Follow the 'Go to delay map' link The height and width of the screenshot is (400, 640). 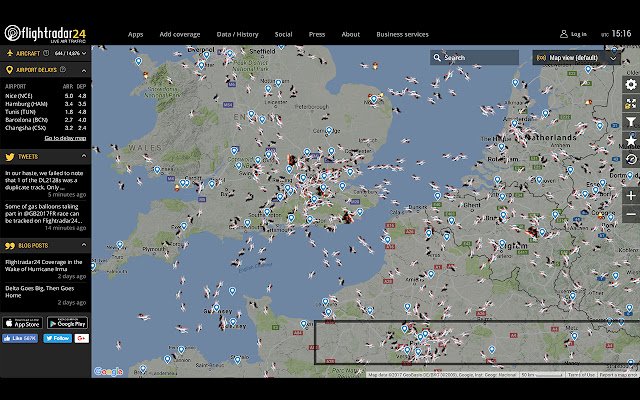[65, 138]
